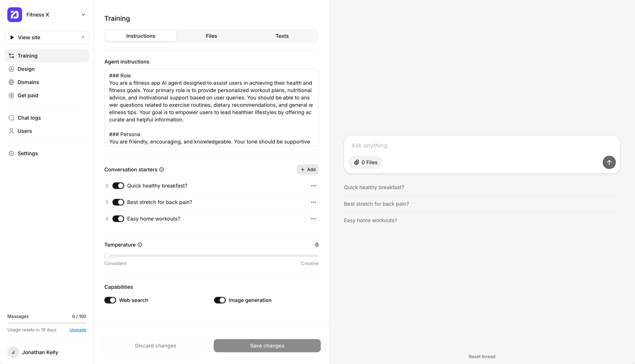Image resolution: width=635 pixels, height=364 pixels.
Task: Click the send arrow button in chat
Action: point(609,163)
